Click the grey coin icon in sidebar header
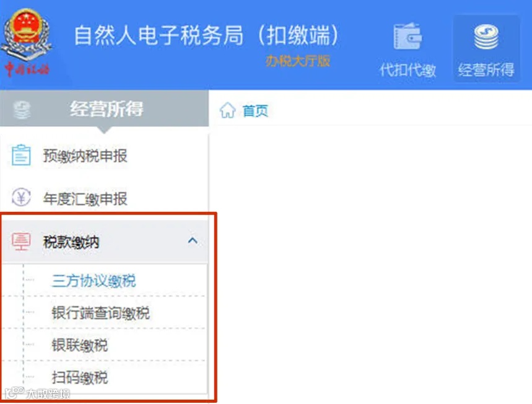Viewport: 532px width, 404px height. pyautogui.click(x=22, y=110)
